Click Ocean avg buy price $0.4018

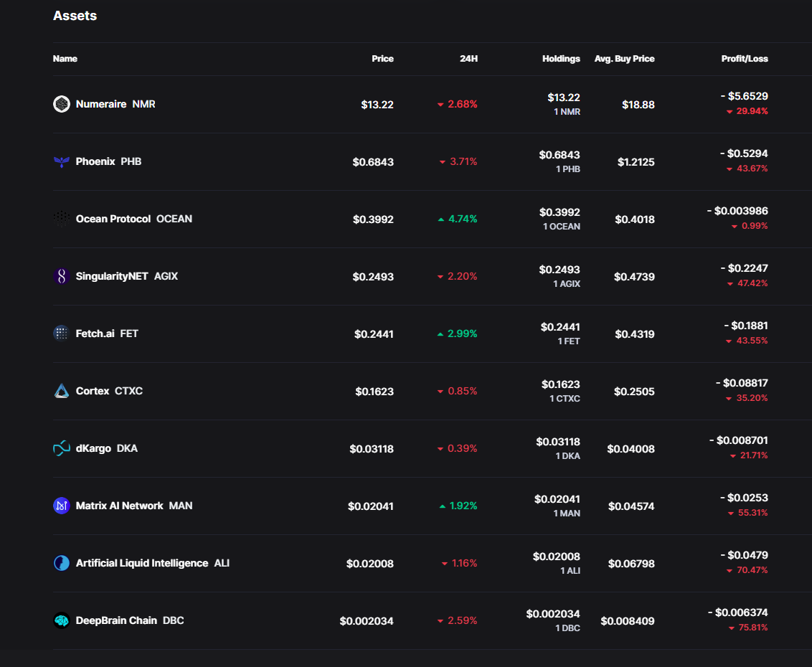pos(635,219)
